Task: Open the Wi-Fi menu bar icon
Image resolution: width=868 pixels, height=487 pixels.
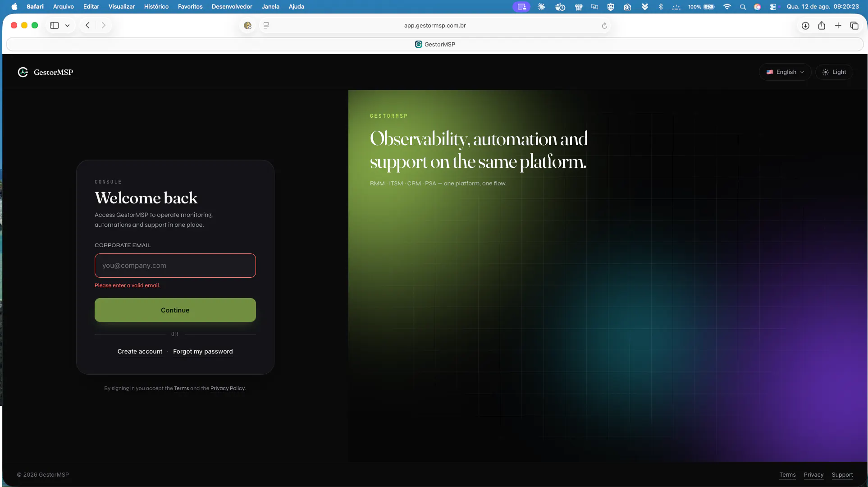Action: coord(727,7)
